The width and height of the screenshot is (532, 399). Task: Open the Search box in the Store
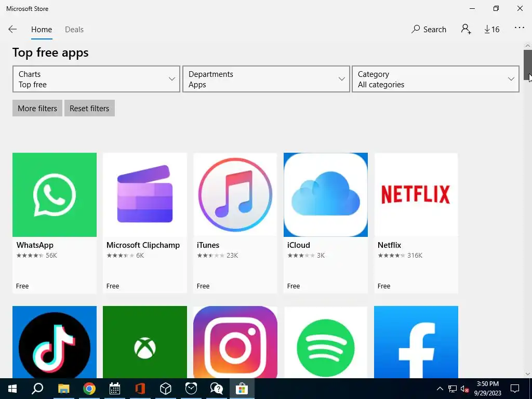coord(429,30)
